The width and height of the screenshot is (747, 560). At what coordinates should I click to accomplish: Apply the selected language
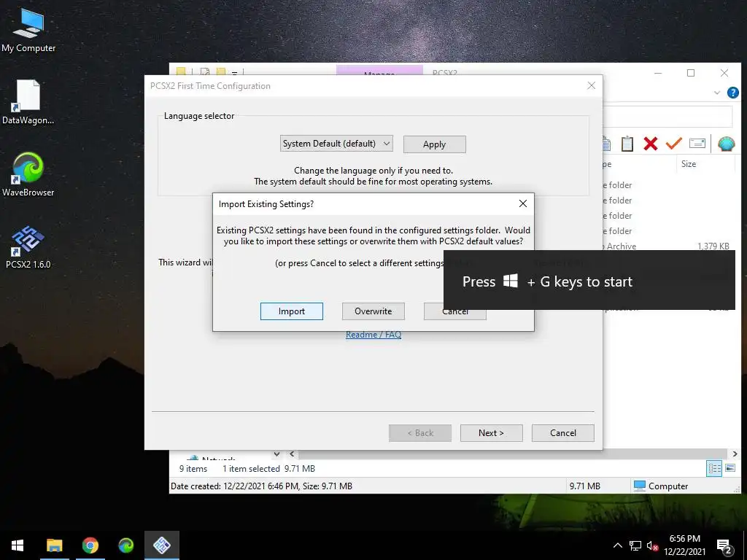435,144
